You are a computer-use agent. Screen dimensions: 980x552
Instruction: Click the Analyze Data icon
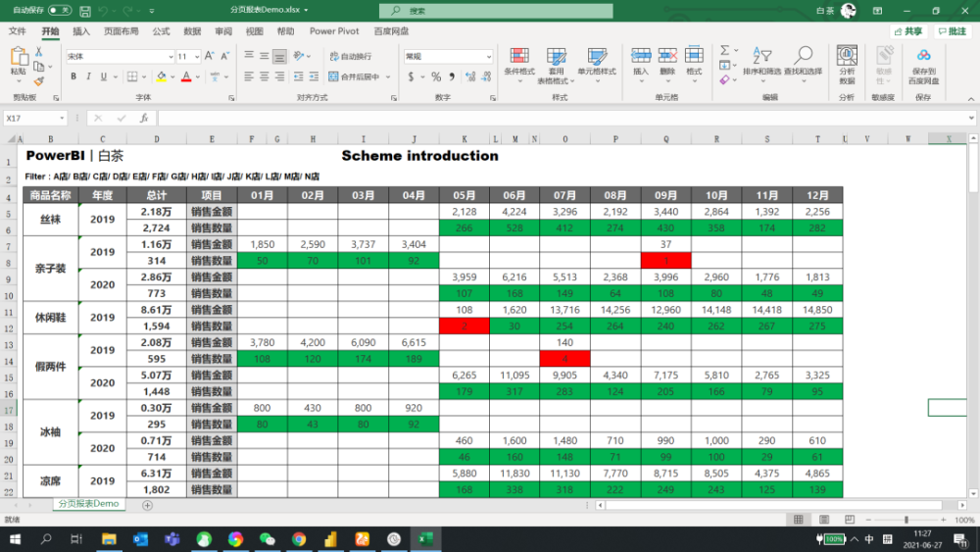(x=847, y=56)
